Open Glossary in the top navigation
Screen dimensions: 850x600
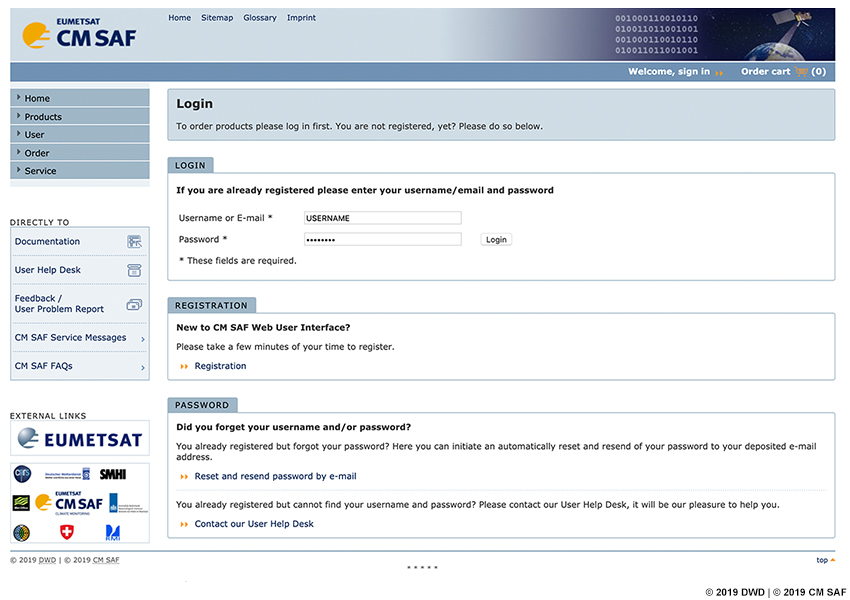click(260, 18)
